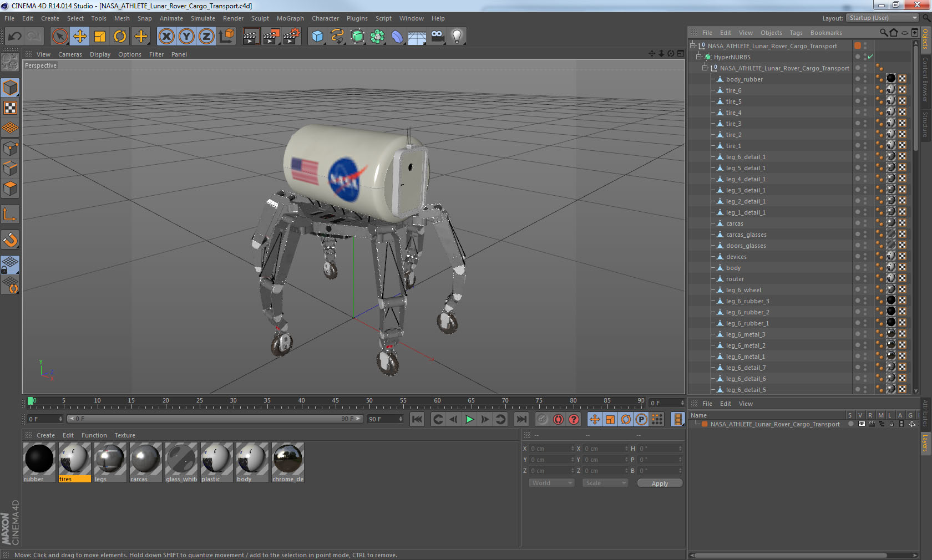Activate the Move tool in top toolbar
The width and height of the screenshot is (932, 560).
point(80,37)
